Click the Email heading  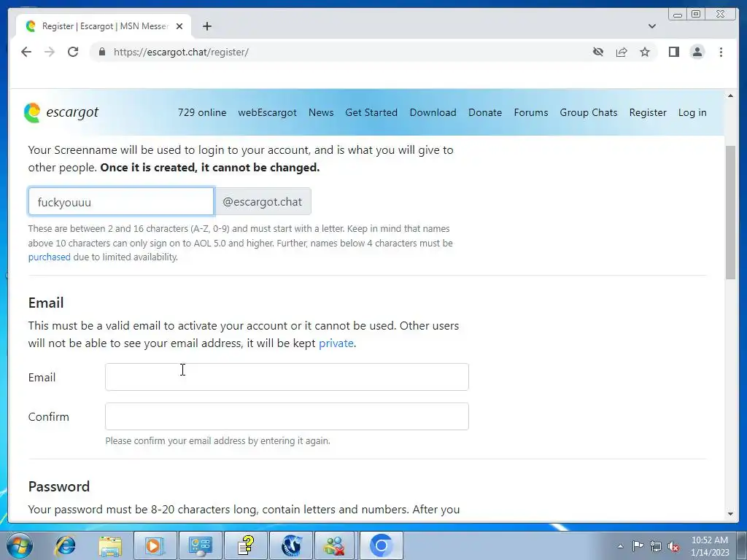tap(46, 303)
